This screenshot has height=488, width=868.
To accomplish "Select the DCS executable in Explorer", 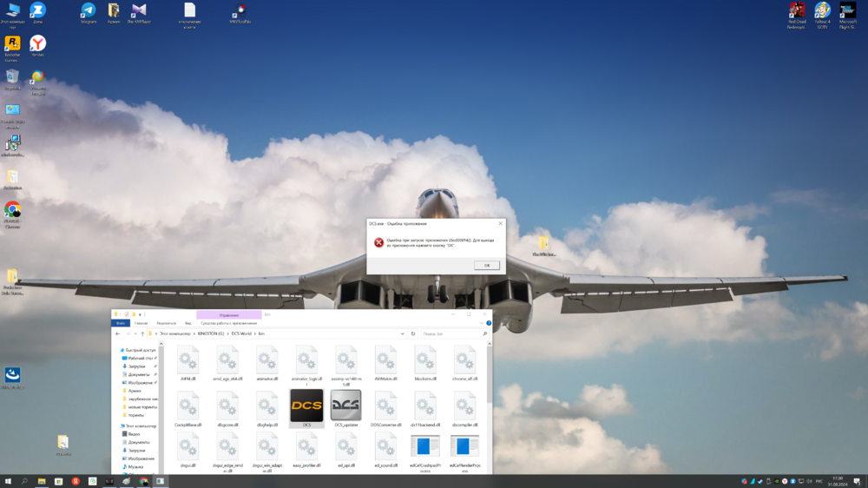I will (x=306, y=408).
